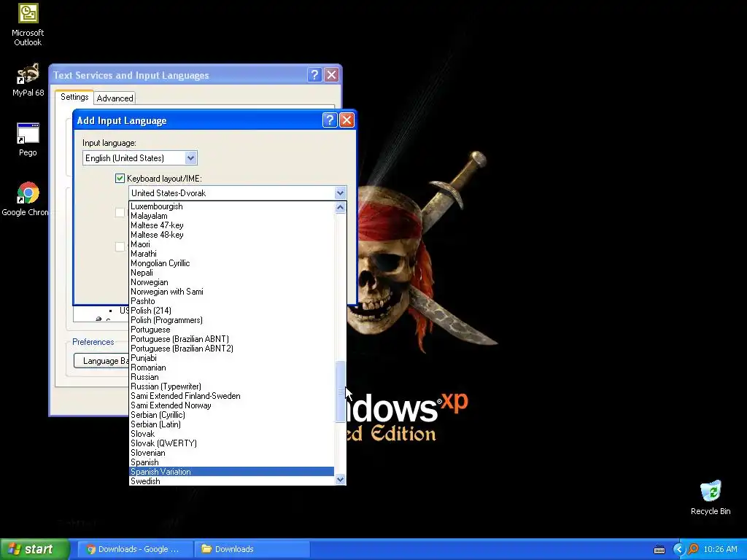
Task: Select Slovenian layout
Action: (x=231, y=453)
